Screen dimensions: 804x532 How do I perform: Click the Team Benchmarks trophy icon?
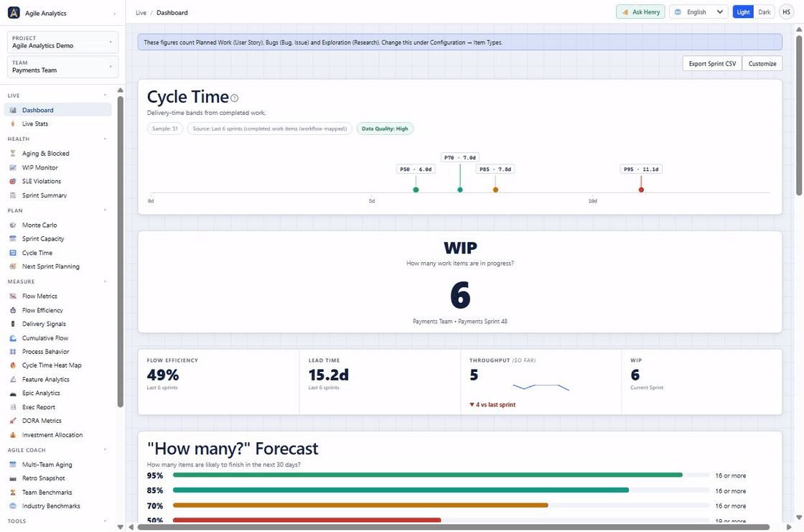(x=13, y=493)
